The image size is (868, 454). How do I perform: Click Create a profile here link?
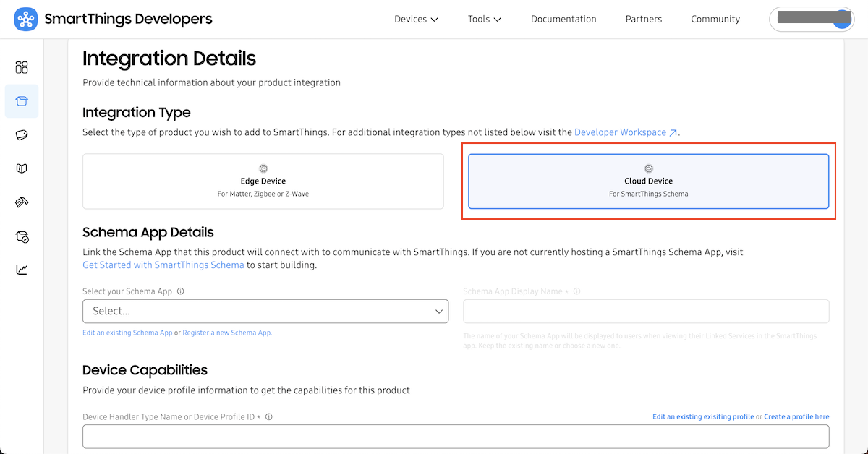point(796,417)
